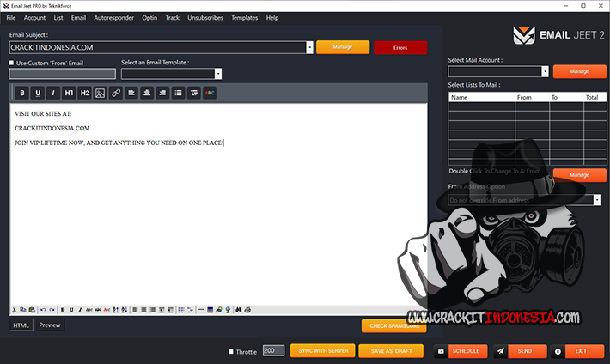
Task: Insert a bulleted list from top toolbar
Action: pyautogui.click(x=178, y=93)
